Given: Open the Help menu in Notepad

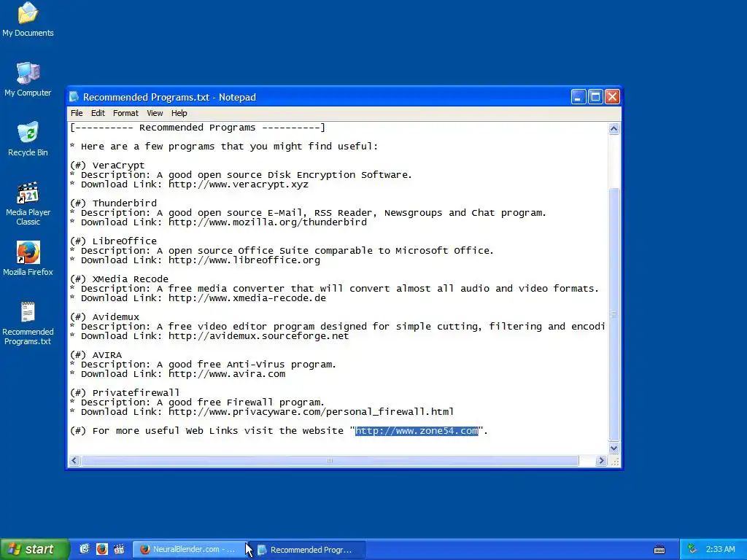Looking at the screenshot, I should pos(179,113).
